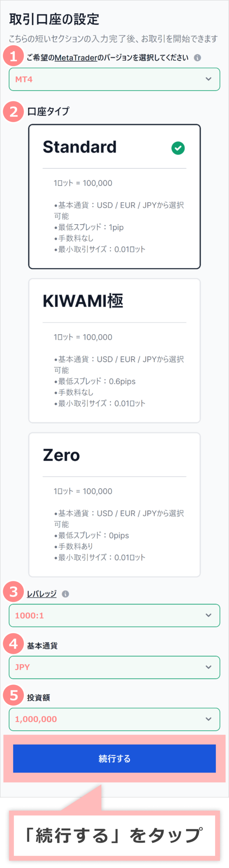Click the MetaTrader underlined link
This screenshot has width=229, height=868.
(76, 58)
